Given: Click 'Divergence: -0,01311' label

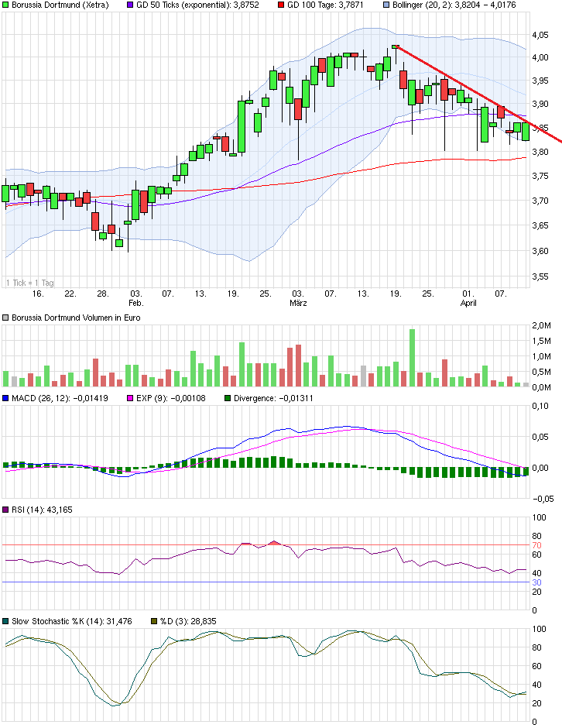Looking at the screenshot, I should coord(273,398).
